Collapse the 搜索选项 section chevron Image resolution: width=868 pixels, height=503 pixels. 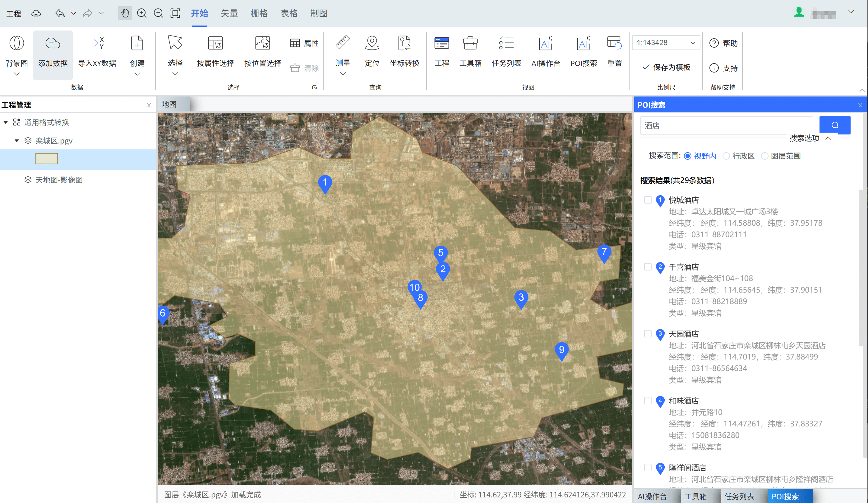coord(829,138)
